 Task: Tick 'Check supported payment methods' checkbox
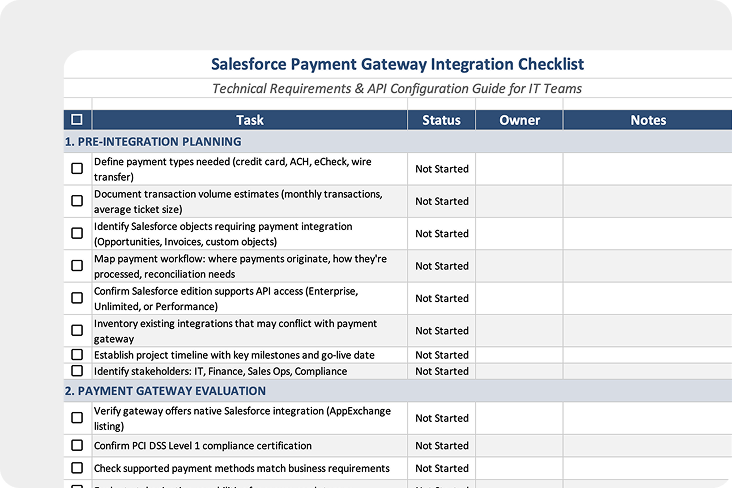pos(77,468)
